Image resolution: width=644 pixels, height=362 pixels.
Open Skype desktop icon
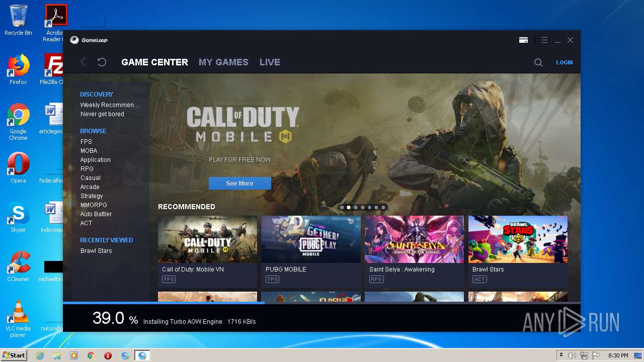click(x=18, y=217)
